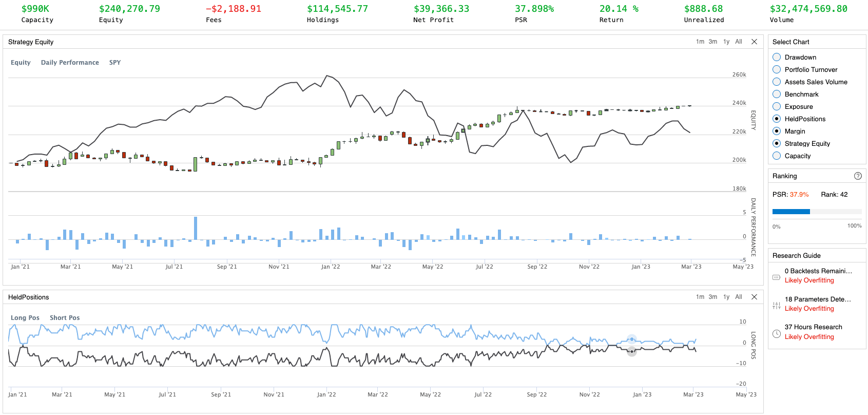
Task: Open the 18 Parameters Detected guide item
Action: (x=818, y=299)
